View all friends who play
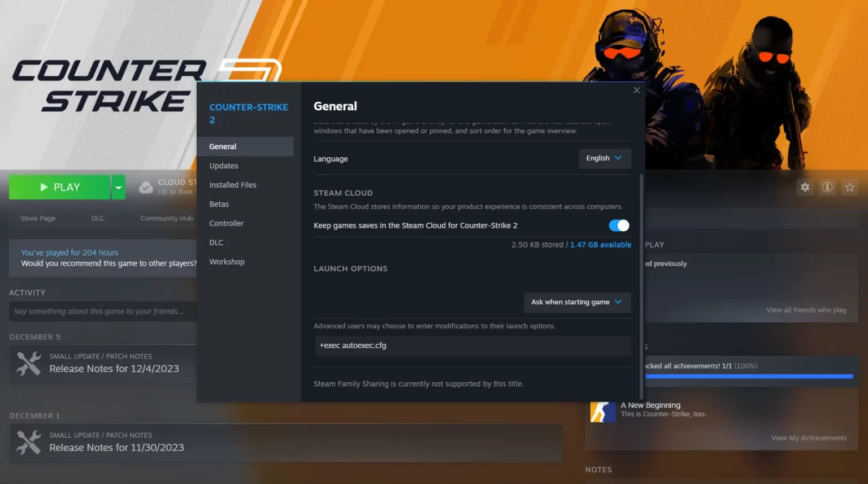Viewport: 868px width, 484px height. click(x=806, y=310)
